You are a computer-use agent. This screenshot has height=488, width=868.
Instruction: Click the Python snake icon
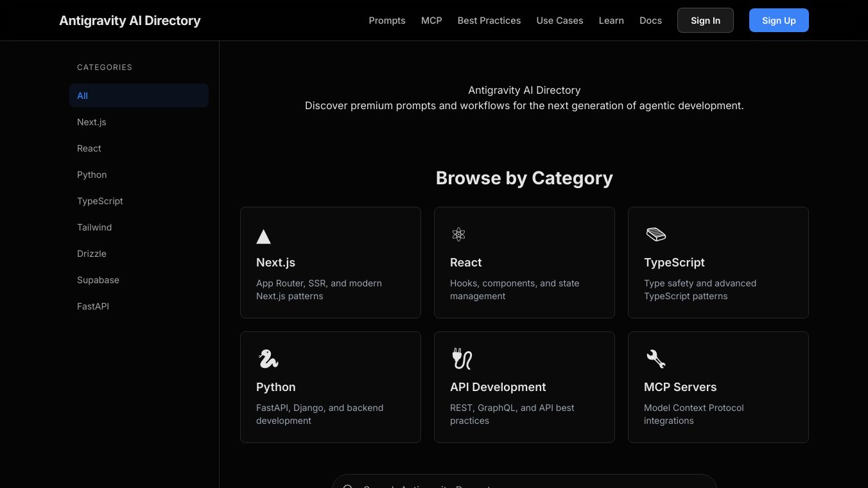pyautogui.click(x=268, y=359)
